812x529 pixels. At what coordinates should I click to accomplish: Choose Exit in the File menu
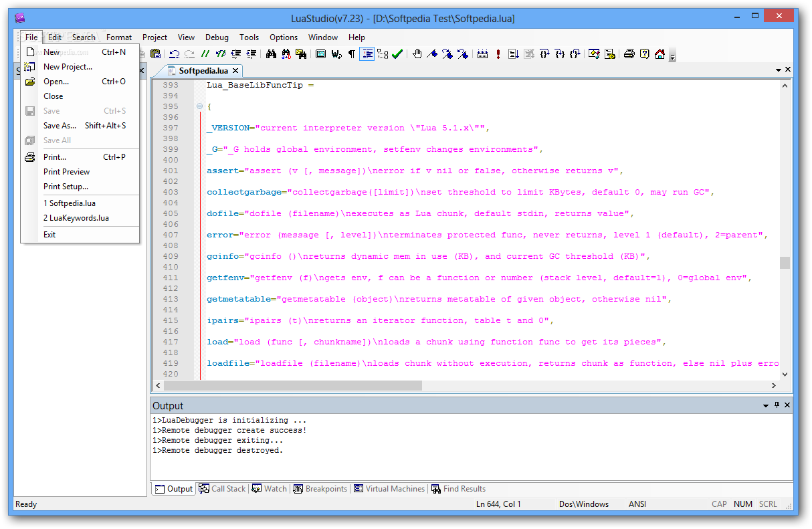pyautogui.click(x=80, y=235)
